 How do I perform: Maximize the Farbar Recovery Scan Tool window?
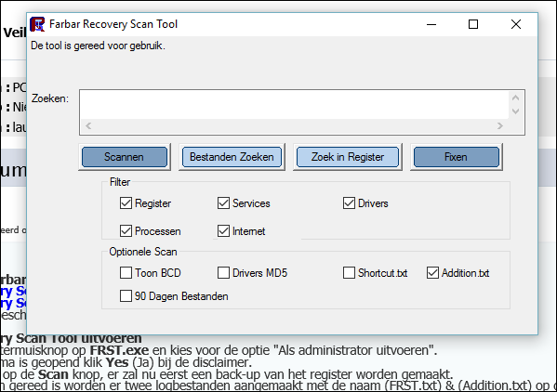[x=473, y=24]
